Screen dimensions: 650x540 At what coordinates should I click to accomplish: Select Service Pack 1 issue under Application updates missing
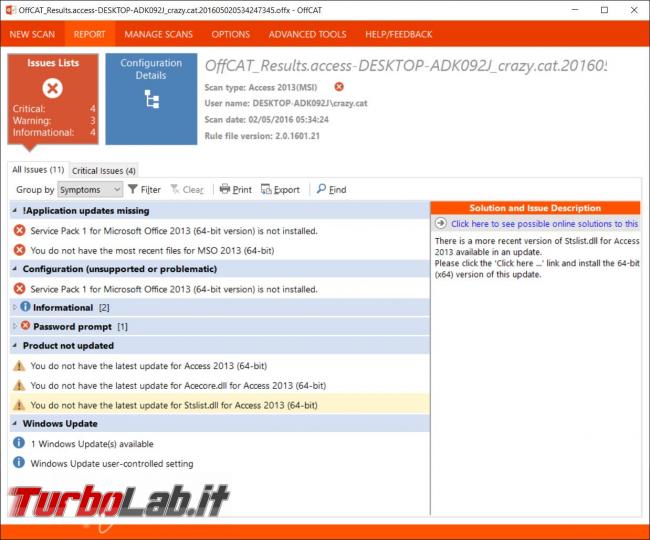(x=220, y=231)
